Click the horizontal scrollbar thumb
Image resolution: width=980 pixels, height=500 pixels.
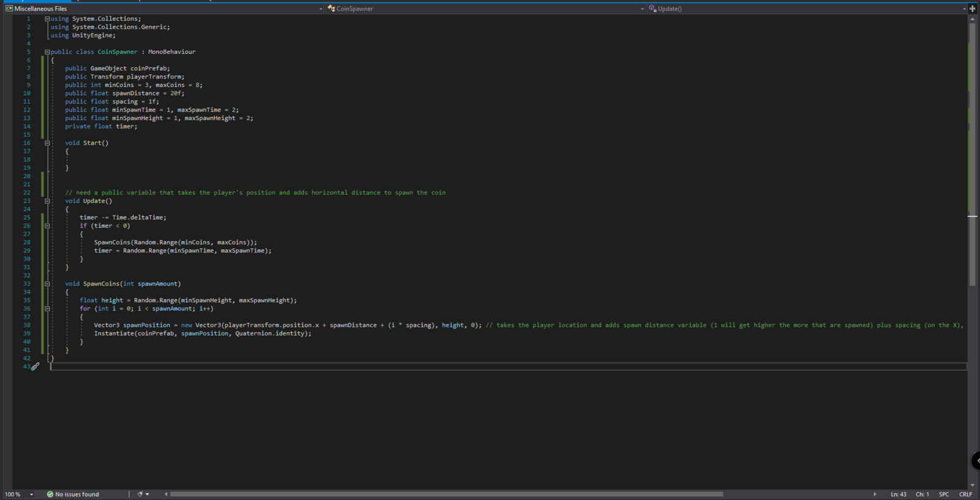447,494
